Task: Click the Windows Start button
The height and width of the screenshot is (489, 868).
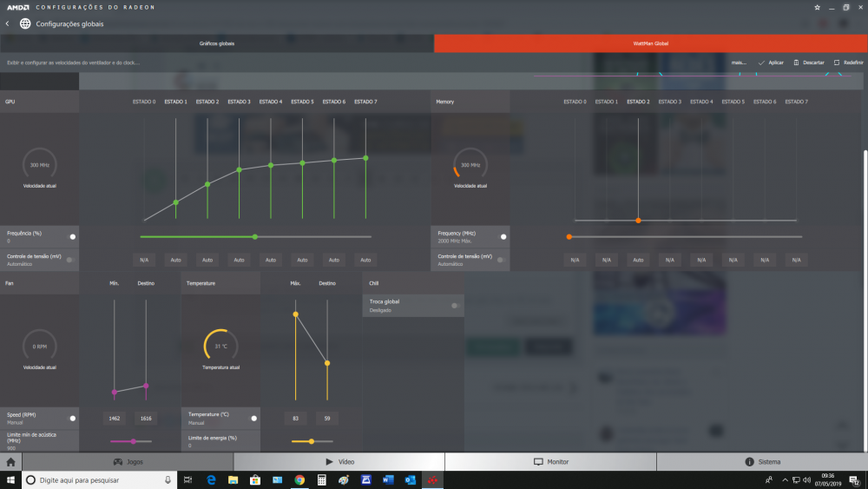Action: (x=10, y=480)
